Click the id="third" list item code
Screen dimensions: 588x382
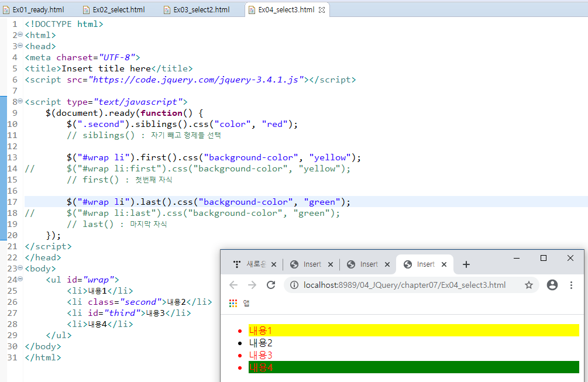(x=129, y=313)
